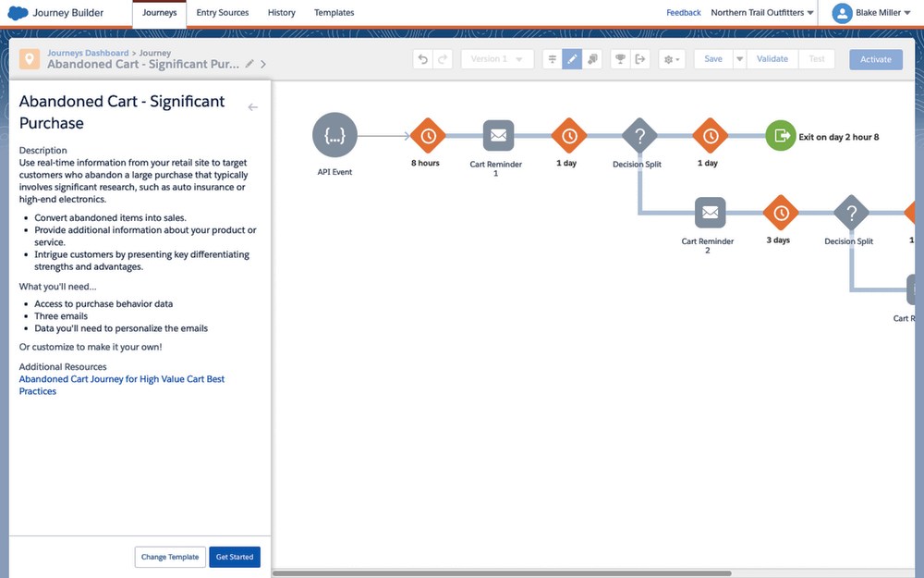Open the Version 1 dropdown
The height and width of the screenshot is (578, 924).
point(497,59)
